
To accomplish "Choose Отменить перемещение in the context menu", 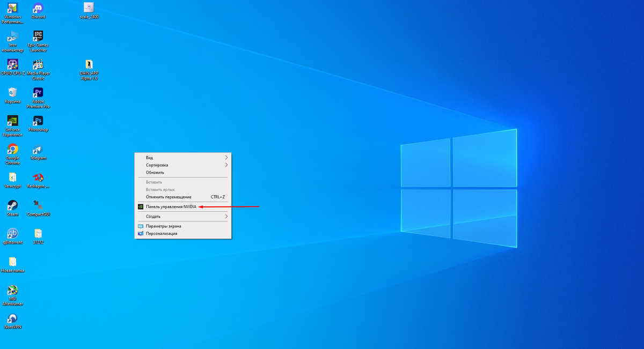I will click(x=183, y=197).
